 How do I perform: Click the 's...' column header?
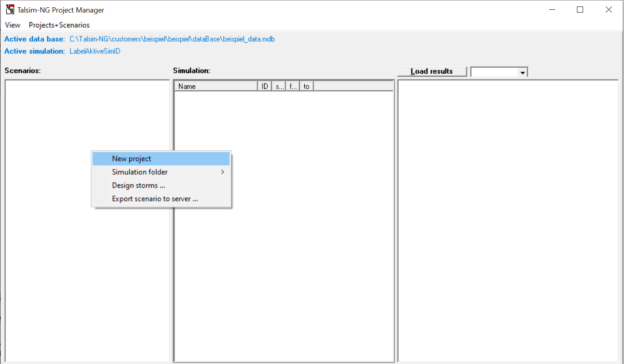click(x=279, y=86)
